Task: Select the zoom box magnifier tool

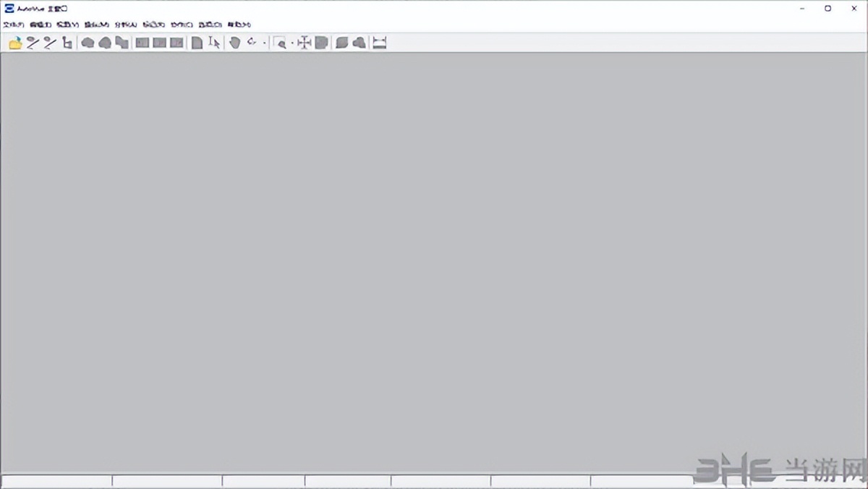Action: tap(280, 43)
